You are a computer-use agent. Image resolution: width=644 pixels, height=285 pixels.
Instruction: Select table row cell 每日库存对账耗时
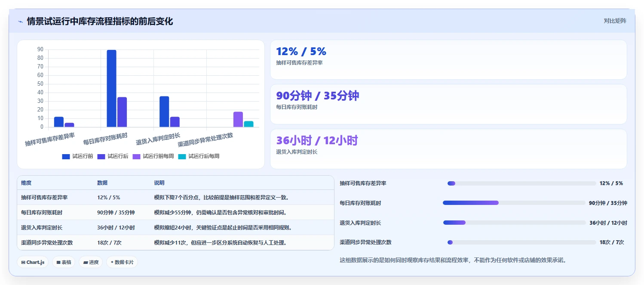pos(42,213)
